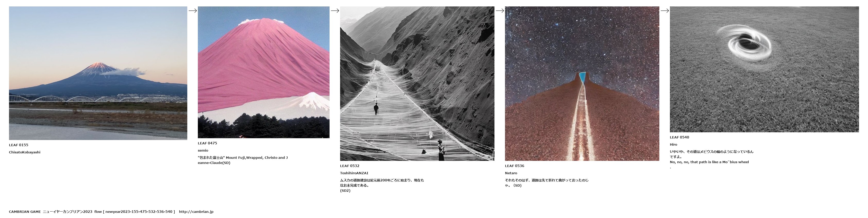Click the LEAF 0540 label
Screen dimensions: 868x218
tap(679, 137)
